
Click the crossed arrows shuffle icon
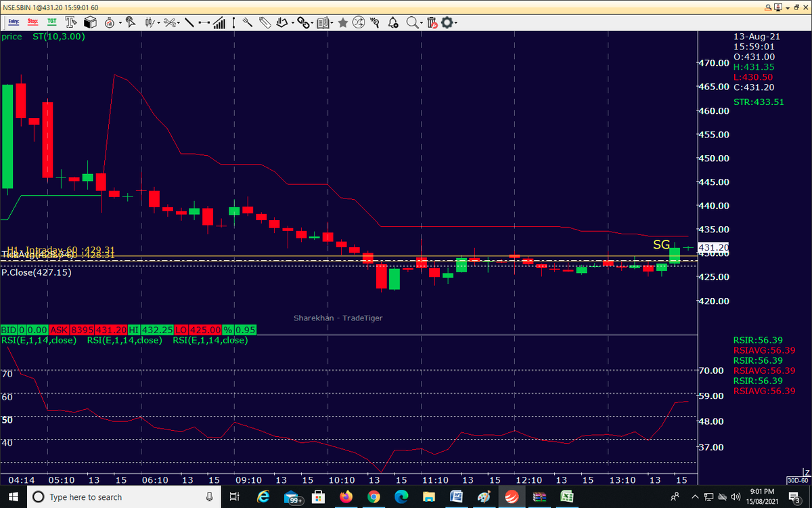click(359, 23)
